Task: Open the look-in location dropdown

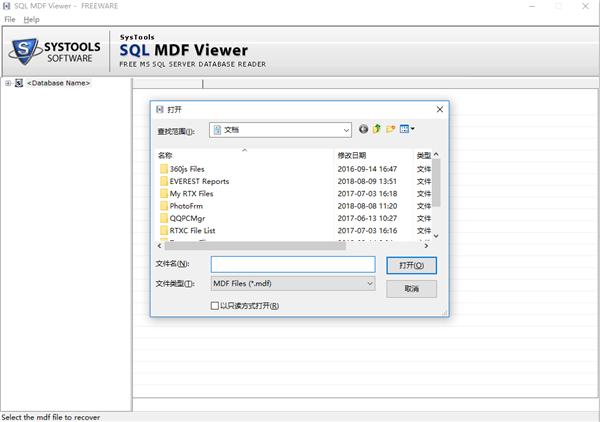Action: [280, 130]
